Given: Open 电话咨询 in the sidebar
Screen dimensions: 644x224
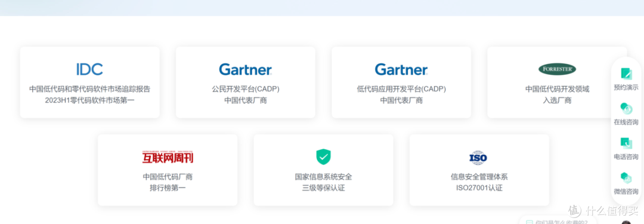Looking at the screenshot, I should [x=626, y=157].
